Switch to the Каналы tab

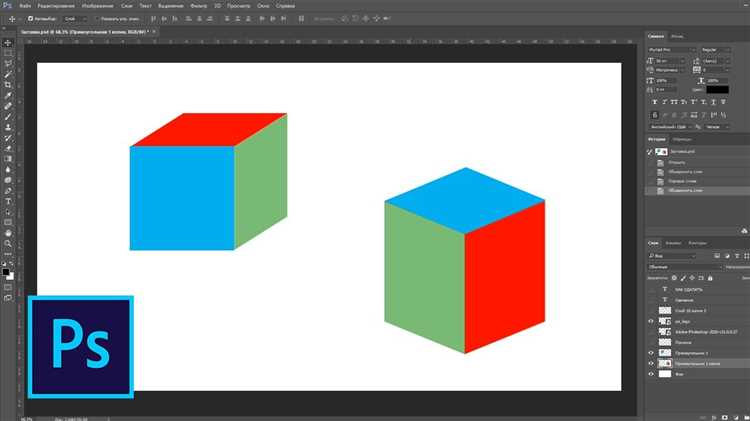(673, 243)
